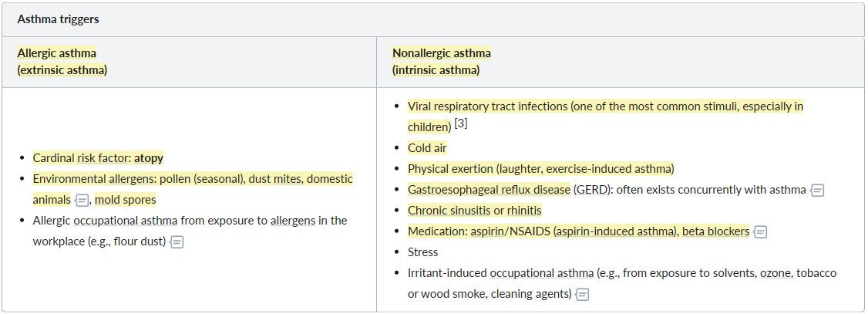This screenshot has width=868, height=314.
Task: Click the "Allergic asthma" header term
Action: click(x=56, y=53)
